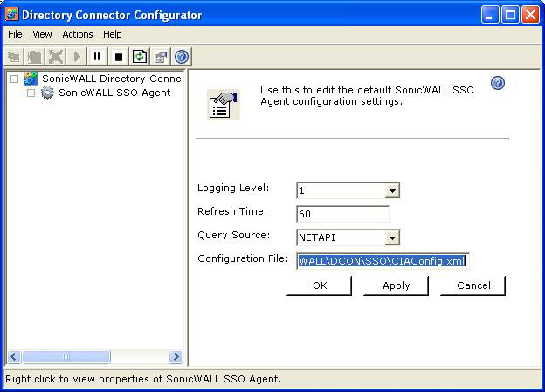The width and height of the screenshot is (545, 392).
Task: Click the Query Source label
Action: (233, 235)
